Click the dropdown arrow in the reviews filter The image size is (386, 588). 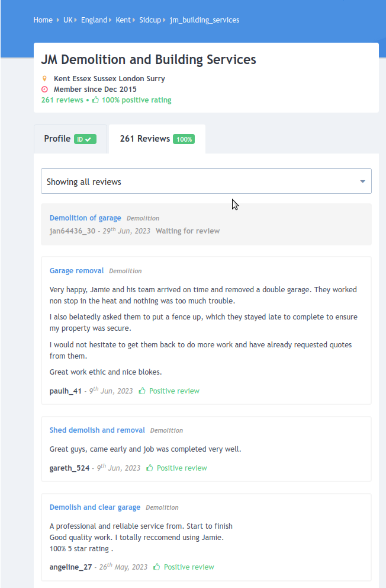click(362, 181)
